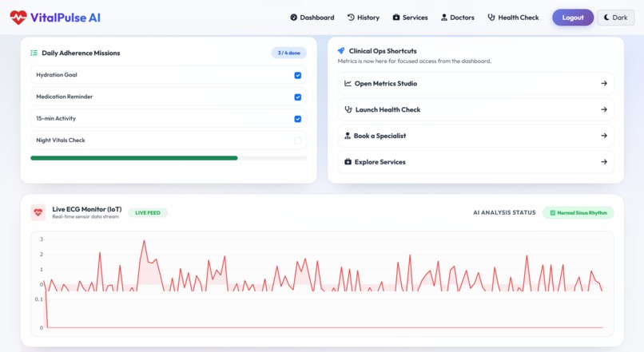Click the Dashboard gauge icon in navbar
644x352 pixels.
[x=294, y=18]
